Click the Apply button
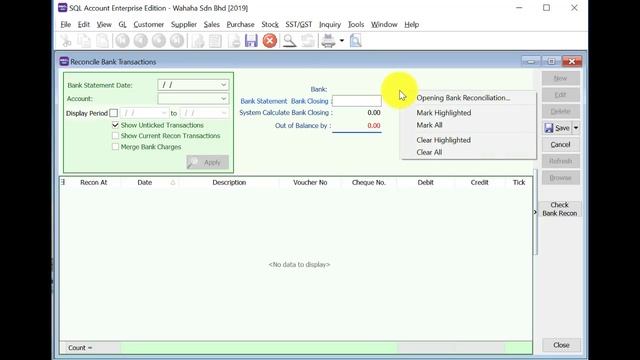Image resolution: width=640 pixels, height=360 pixels. (x=207, y=162)
